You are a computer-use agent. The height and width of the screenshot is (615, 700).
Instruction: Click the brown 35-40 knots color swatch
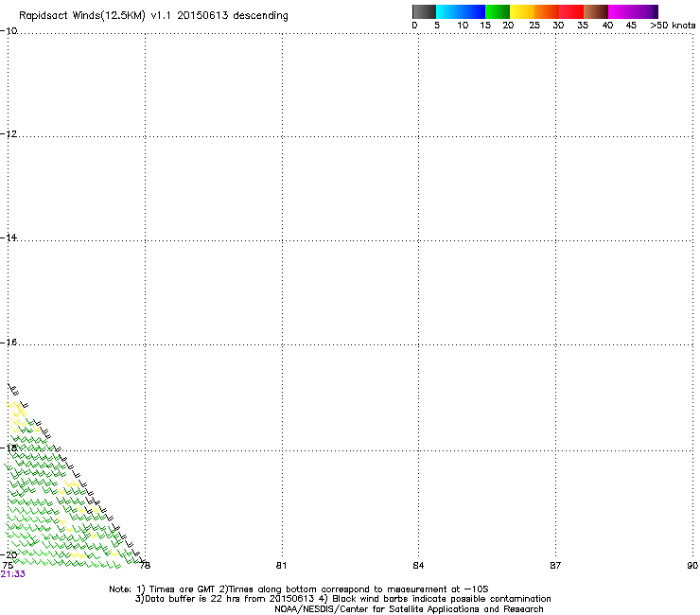click(596, 11)
